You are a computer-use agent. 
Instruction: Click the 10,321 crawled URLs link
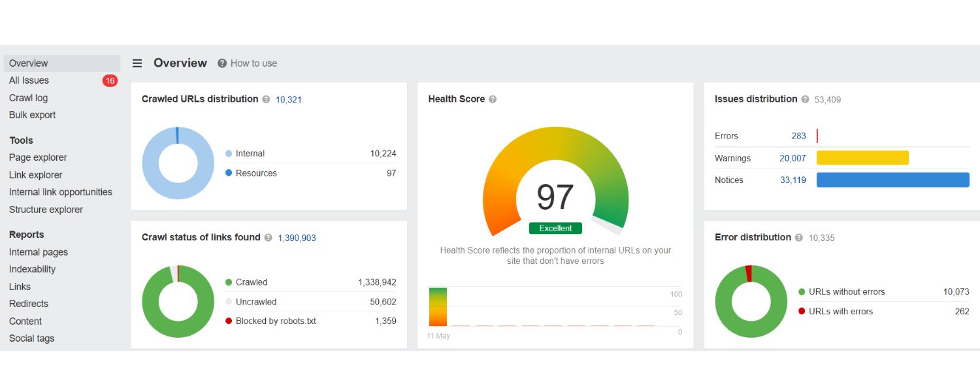click(x=288, y=99)
